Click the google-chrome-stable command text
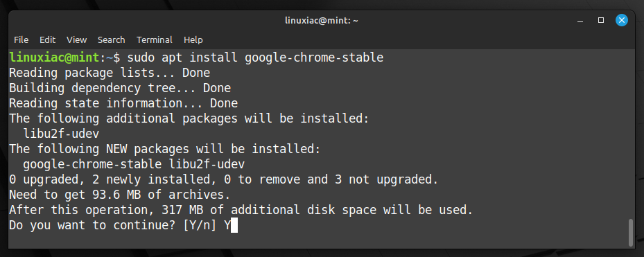644x257 pixels. 314,57
